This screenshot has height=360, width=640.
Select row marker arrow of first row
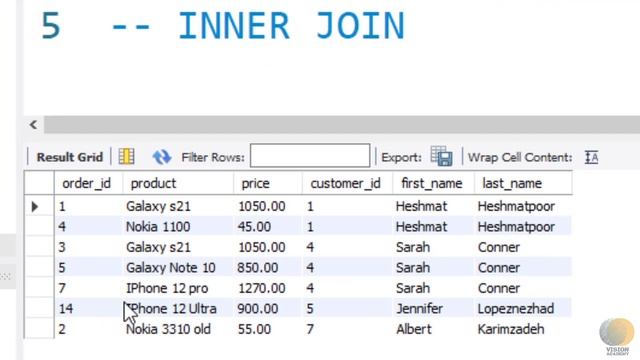[x=35, y=207]
